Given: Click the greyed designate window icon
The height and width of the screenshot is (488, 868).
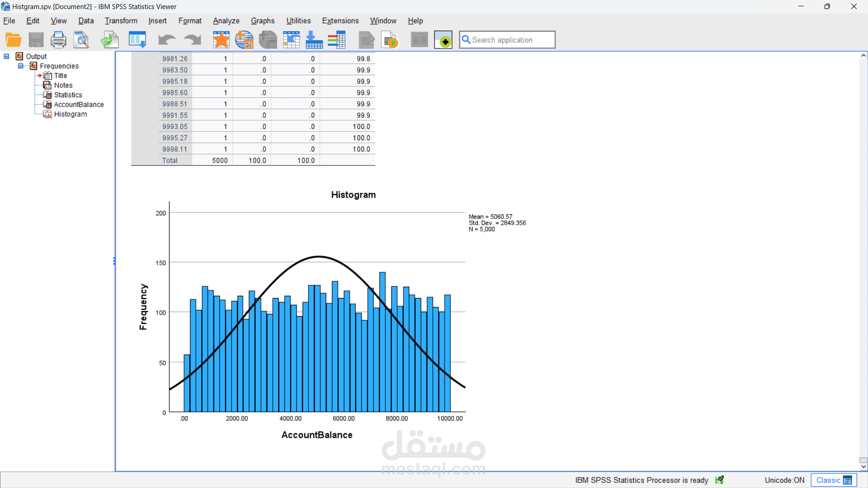Looking at the screenshot, I should coord(419,40).
